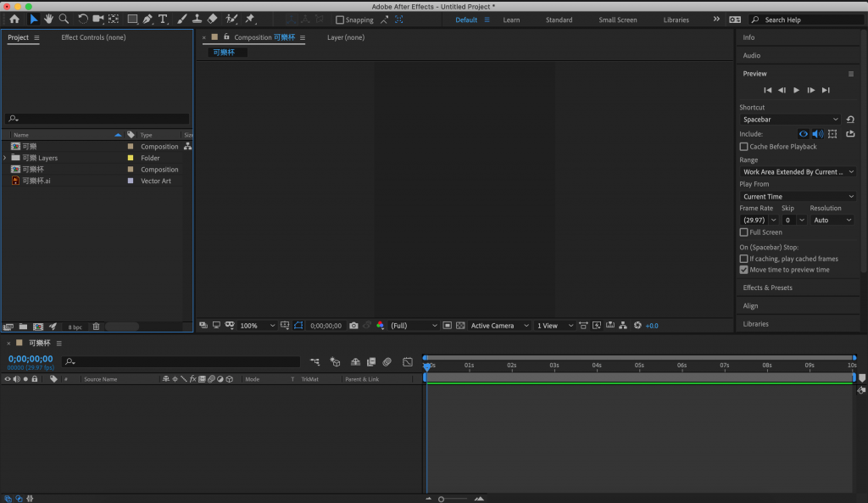This screenshot has width=868, height=503.
Task: Select the Pen tool
Action: [147, 20]
